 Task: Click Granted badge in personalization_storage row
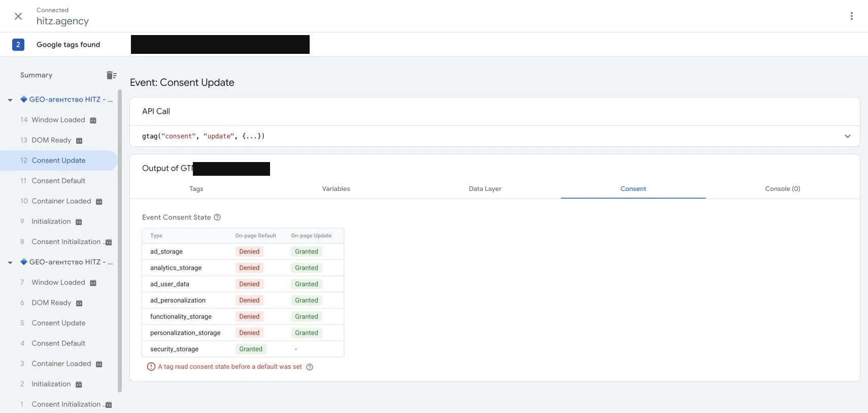pos(307,333)
